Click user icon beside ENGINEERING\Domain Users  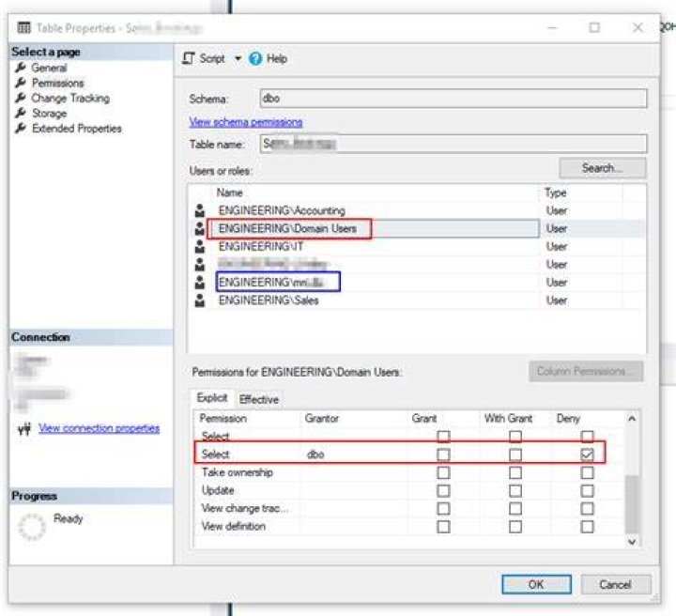pos(200,228)
